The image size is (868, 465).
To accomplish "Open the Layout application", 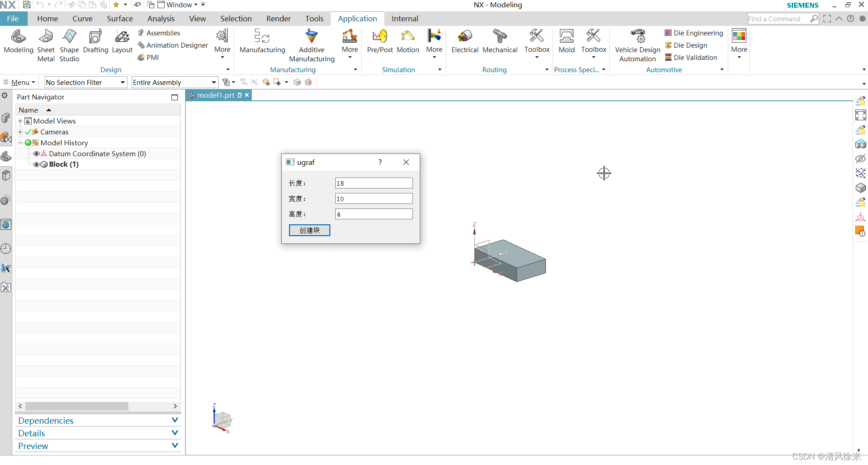I will (x=122, y=41).
